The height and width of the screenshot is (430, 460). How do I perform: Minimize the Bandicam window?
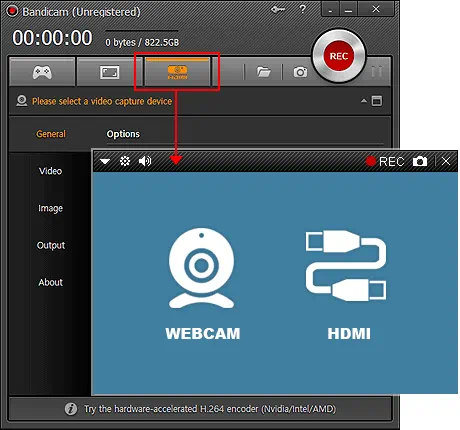coord(348,9)
